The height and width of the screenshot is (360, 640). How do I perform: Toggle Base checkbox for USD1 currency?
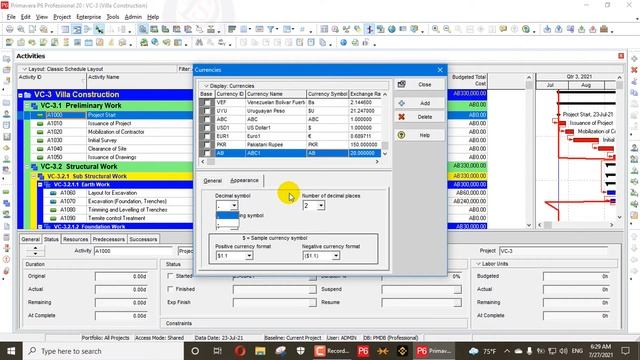(x=207, y=128)
